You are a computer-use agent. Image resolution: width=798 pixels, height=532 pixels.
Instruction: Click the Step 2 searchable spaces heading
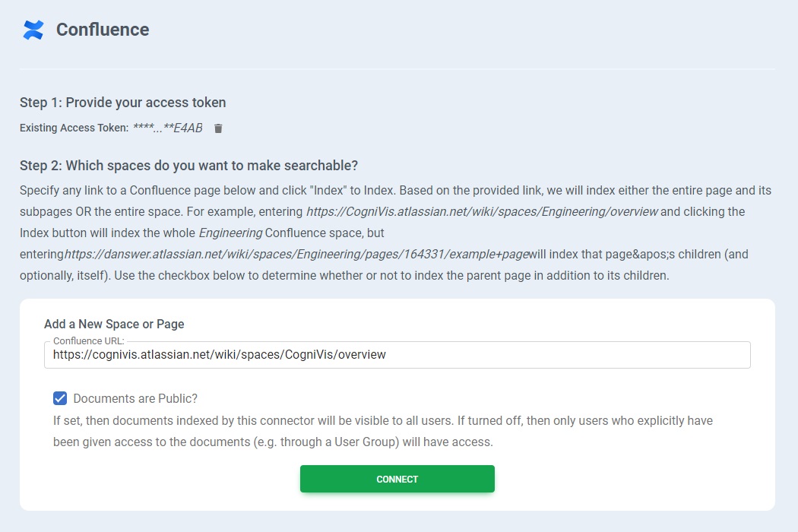[x=188, y=166]
